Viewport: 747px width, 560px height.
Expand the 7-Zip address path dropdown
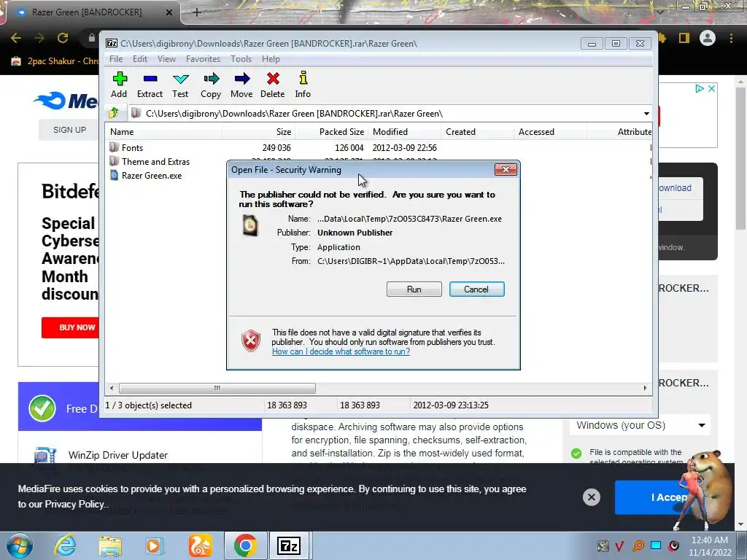pyautogui.click(x=646, y=113)
